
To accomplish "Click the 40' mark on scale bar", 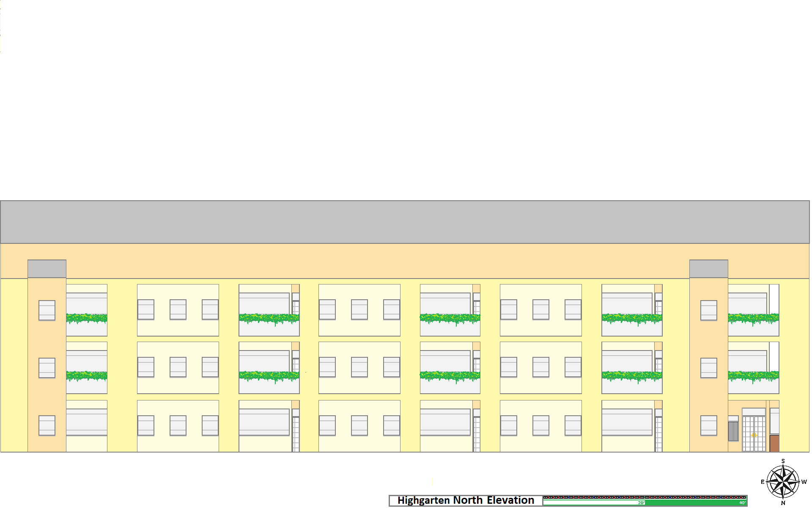I will [x=742, y=503].
